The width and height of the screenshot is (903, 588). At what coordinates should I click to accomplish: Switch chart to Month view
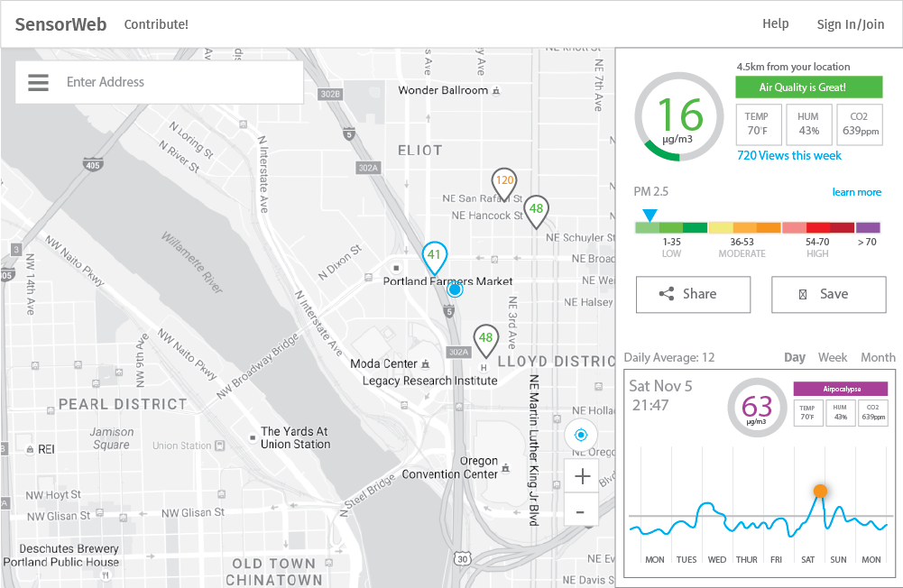[878, 358]
